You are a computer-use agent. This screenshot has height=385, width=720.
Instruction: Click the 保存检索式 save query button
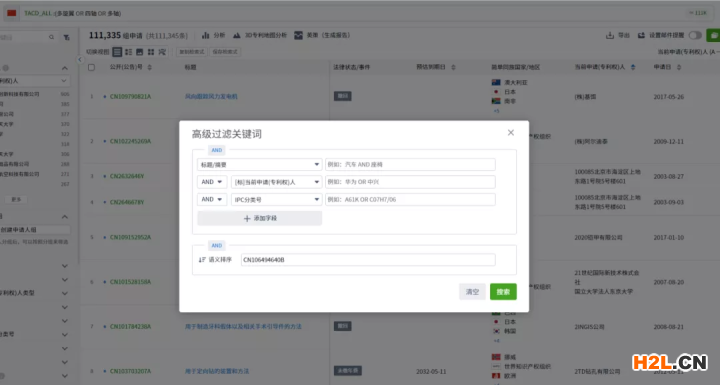click(225, 52)
